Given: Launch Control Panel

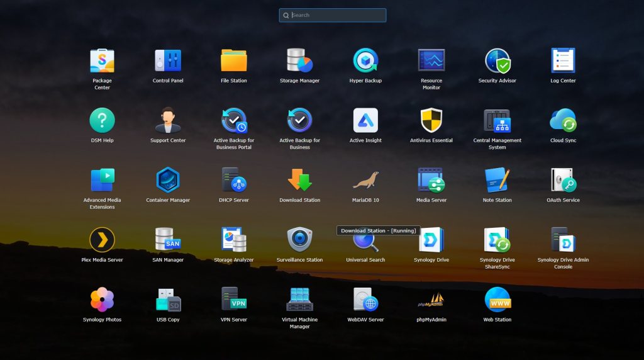Looking at the screenshot, I should tap(168, 61).
